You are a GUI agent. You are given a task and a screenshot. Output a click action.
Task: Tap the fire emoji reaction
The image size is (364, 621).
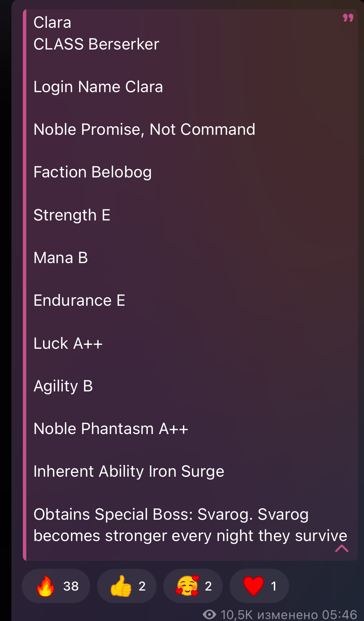pos(45,586)
